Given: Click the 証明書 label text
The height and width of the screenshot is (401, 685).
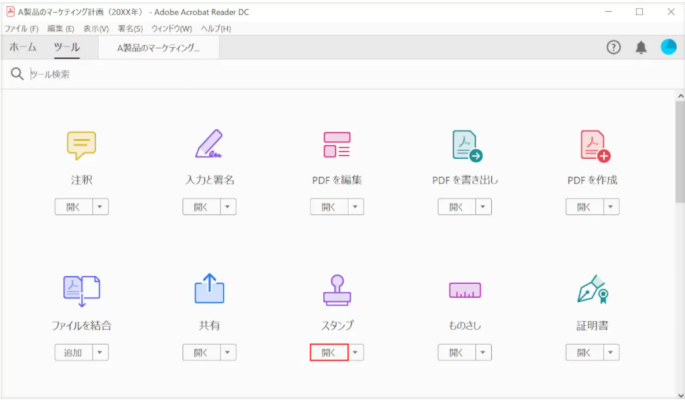Looking at the screenshot, I should tap(592, 325).
